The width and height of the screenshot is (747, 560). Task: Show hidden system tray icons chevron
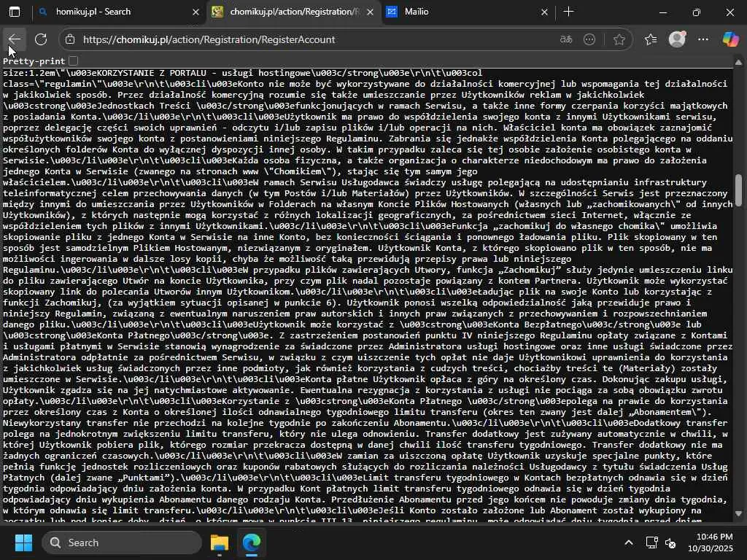[x=628, y=542]
